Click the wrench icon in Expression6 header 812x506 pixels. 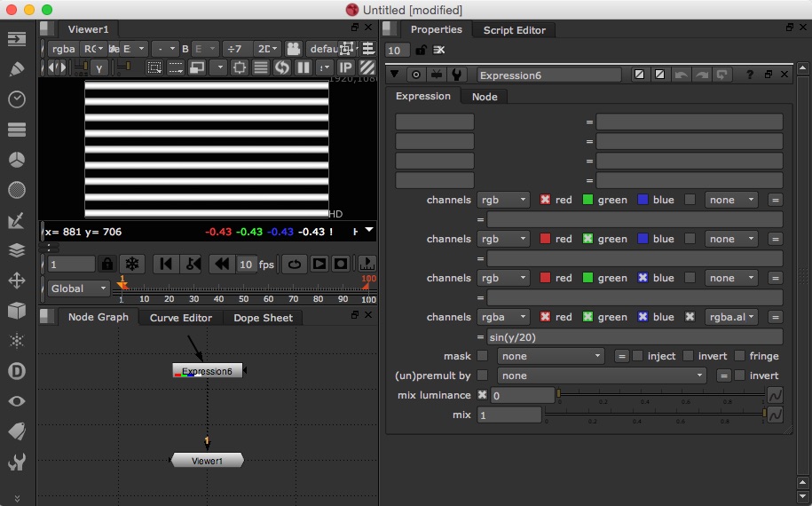457,75
